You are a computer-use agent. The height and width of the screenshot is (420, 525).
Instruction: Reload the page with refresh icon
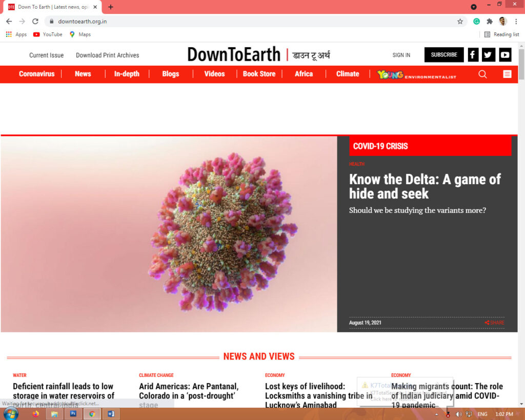[35, 22]
